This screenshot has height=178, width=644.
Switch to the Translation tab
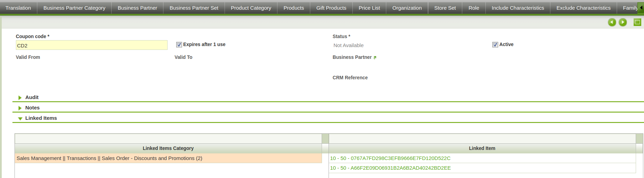18,8
